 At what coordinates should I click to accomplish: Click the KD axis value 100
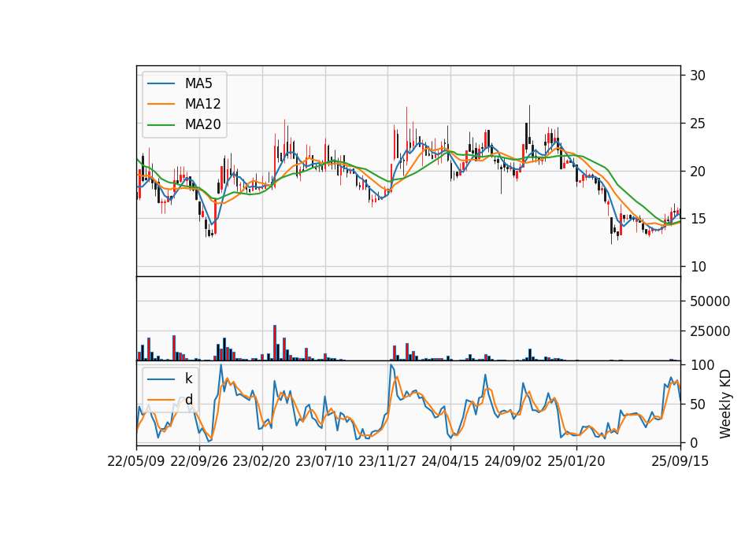[x=702, y=365]
